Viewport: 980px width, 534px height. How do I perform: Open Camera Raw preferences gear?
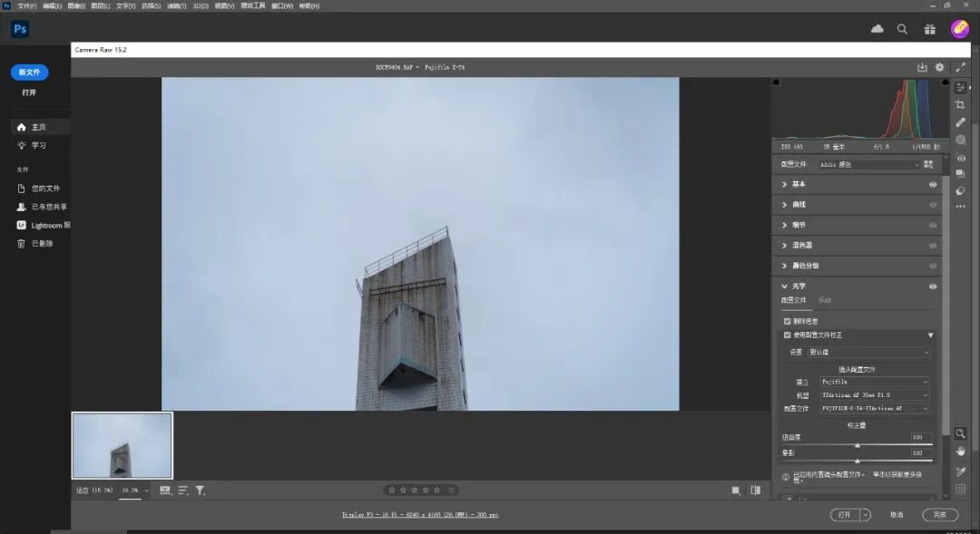click(x=939, y=67)
